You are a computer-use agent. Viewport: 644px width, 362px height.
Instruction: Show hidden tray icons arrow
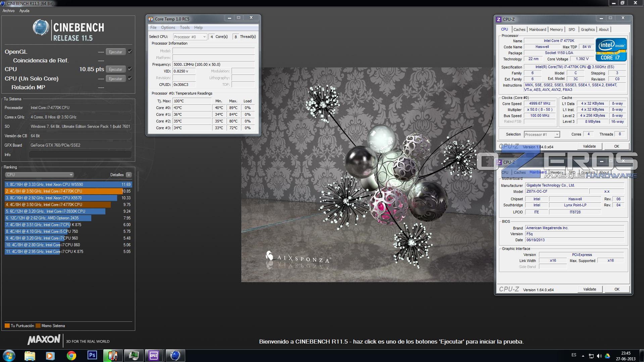(583, 356)
